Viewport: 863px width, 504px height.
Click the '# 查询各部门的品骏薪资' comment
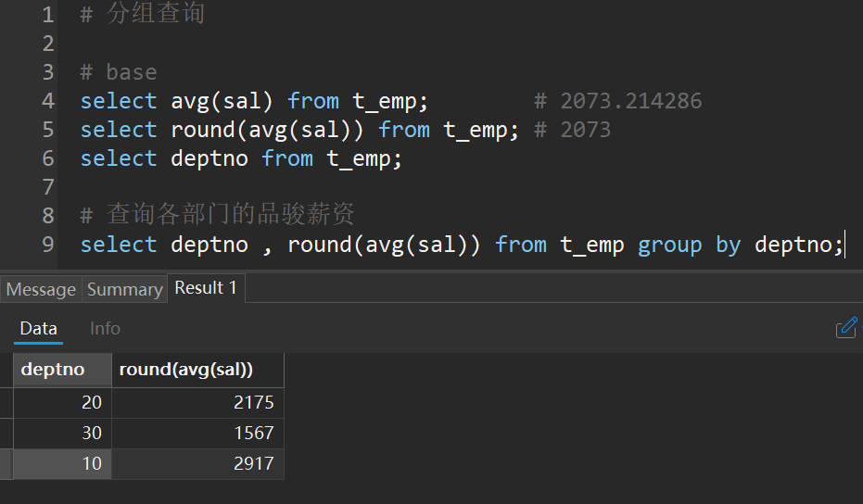[218, 214]
